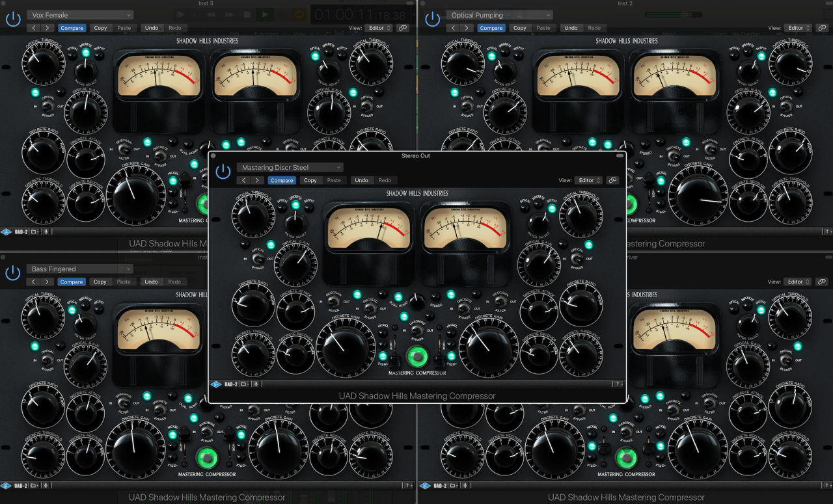
Task: Click Compare in the Bass Fingered window
Action: tap(72, 282)
